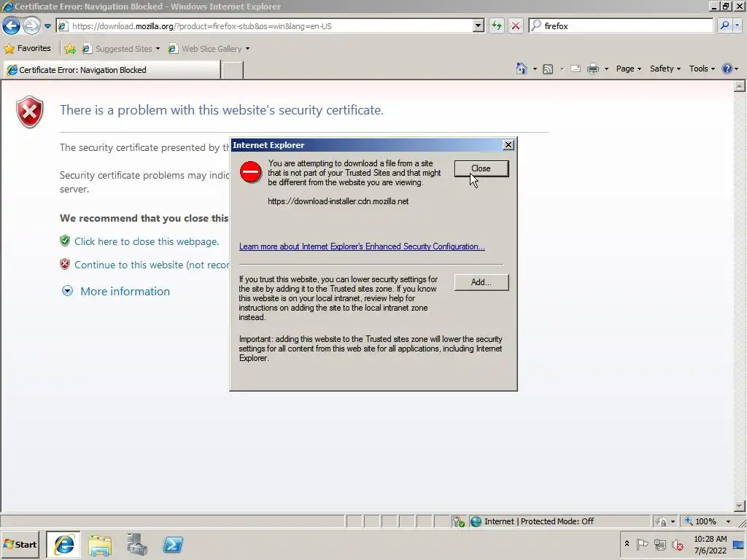Click the page favicon in address bar
The width and height of the screenshot is (747, 560).
point(63,26)
